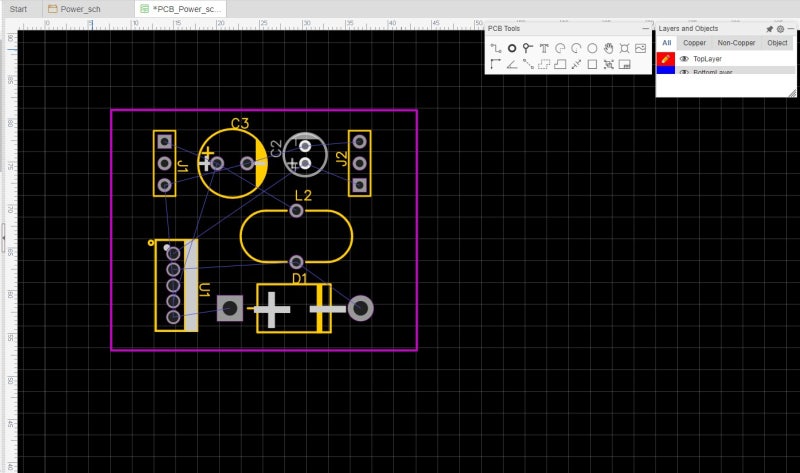Click the bottom pin pad of U1
Image resolution: width=800 pixels, height=473 pixels.
click(173, 317)
